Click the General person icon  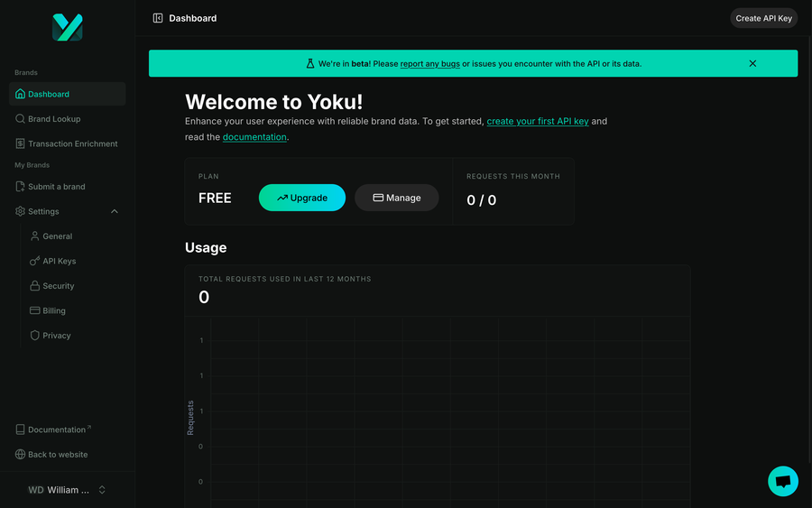point(34,236)
